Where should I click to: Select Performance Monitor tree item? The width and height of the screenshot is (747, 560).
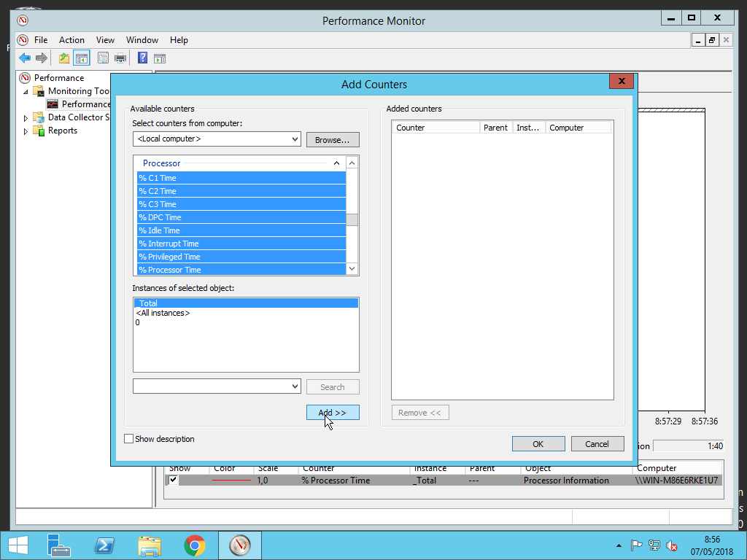tap(86, 104)
